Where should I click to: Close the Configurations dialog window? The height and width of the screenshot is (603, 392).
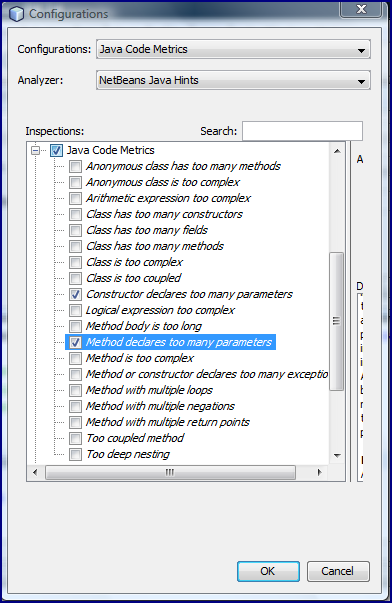click(361, 9)
